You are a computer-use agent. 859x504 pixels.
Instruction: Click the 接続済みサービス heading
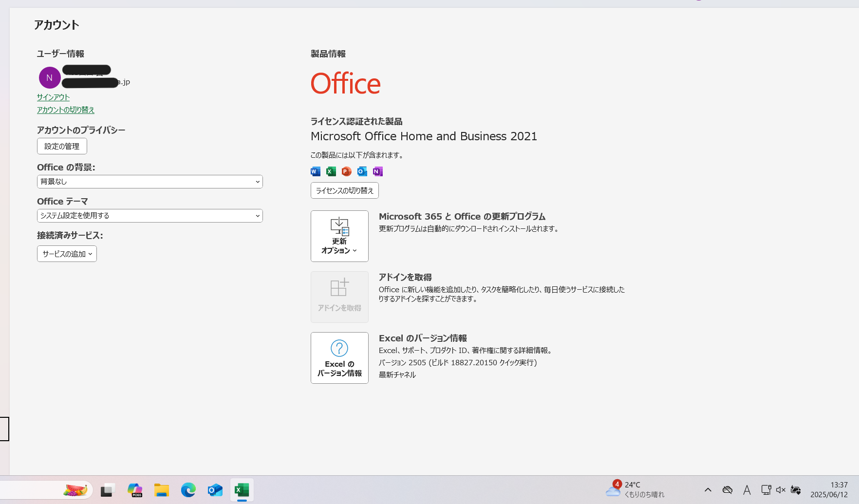point(70,235)
